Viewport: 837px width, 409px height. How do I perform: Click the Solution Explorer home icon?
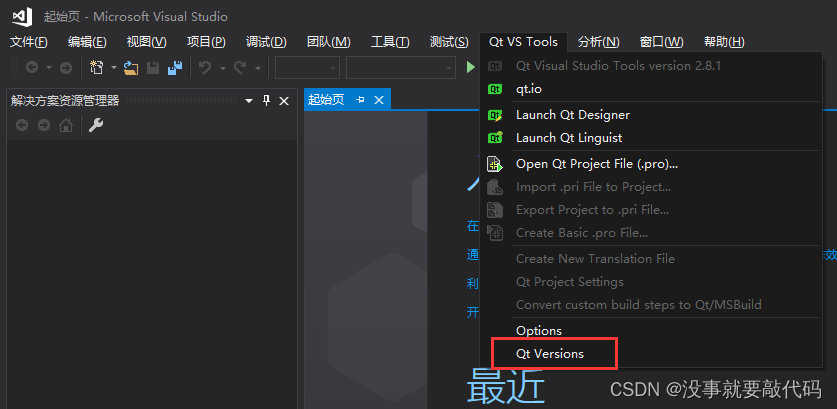tap(66, 125)
